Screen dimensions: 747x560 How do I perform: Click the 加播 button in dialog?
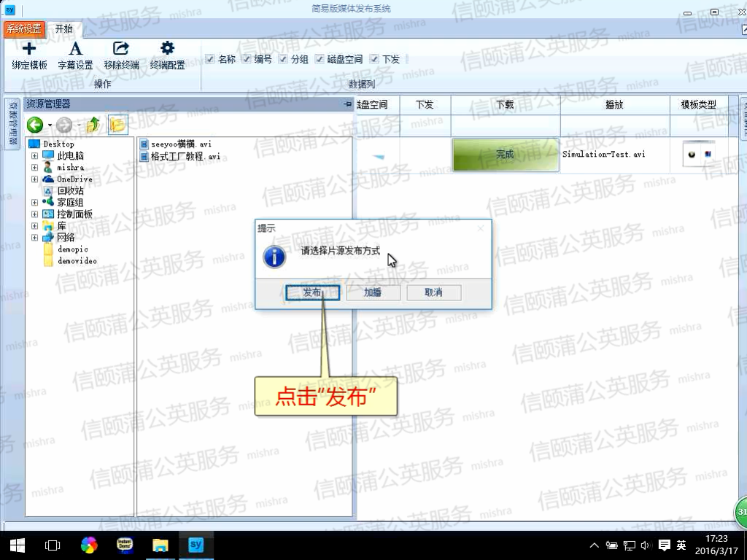tap(373, 292)
